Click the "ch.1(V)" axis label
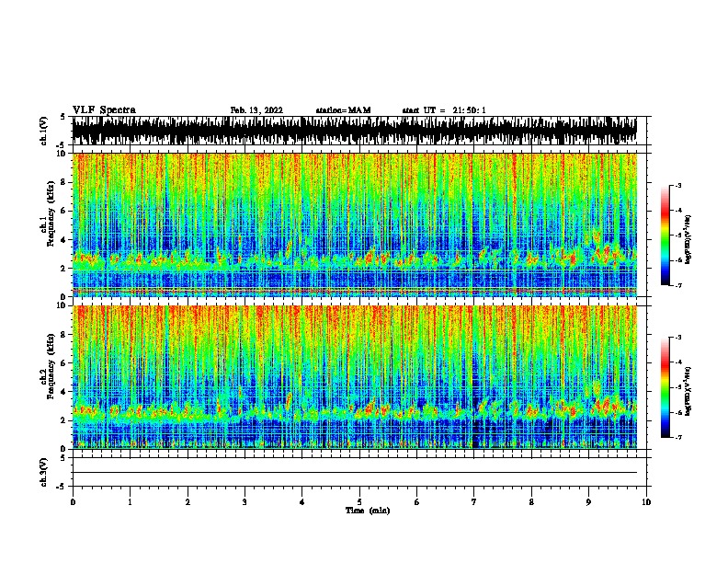Image resolution: width=728 pixels, height=563 pixels. coord(44,131)
